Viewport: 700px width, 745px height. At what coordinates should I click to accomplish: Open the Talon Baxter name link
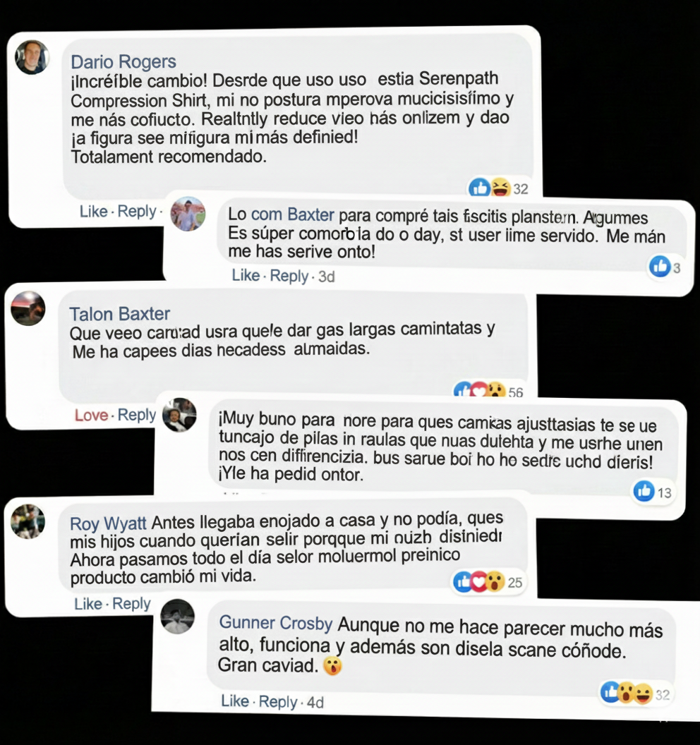(x=120, y=314)
